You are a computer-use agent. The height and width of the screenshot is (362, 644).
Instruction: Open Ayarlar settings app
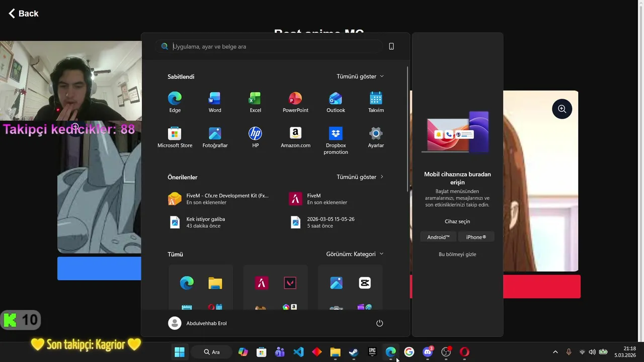pos(376,137)
